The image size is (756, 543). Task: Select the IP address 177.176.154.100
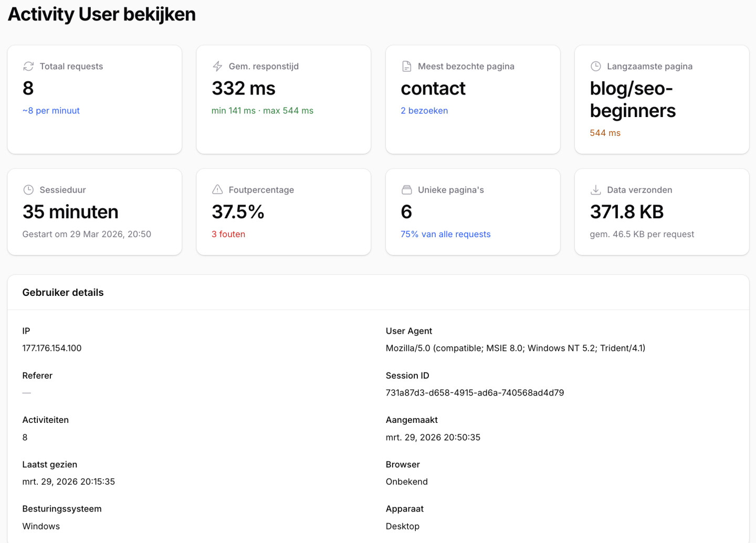tap(52, 348)
